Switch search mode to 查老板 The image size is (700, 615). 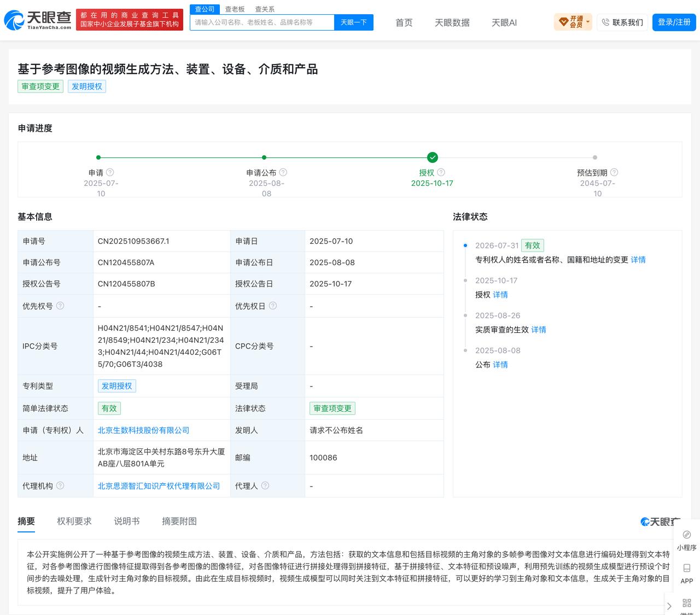click(235, 9)
